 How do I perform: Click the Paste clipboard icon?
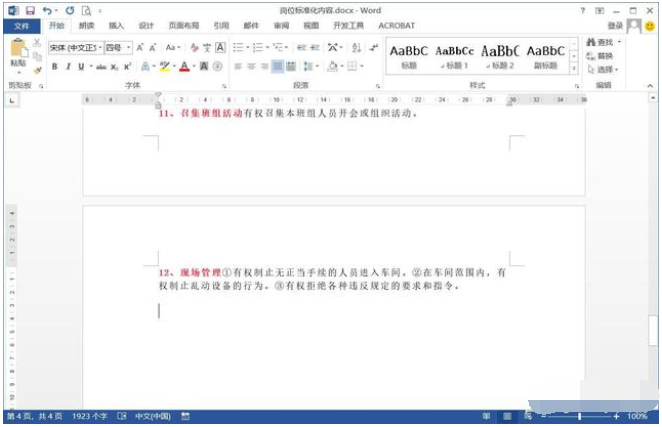tap(18, 50)
